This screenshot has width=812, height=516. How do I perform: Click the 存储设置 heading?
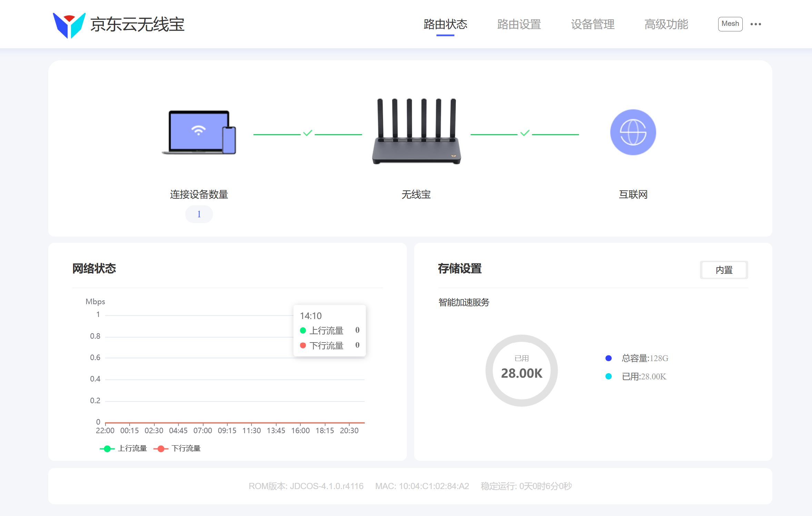click(460, 268)
